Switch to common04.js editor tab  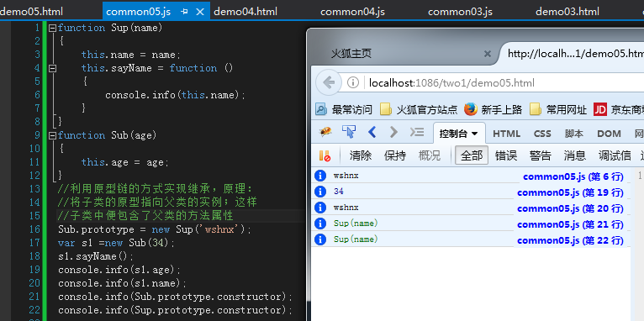point(352,12)
